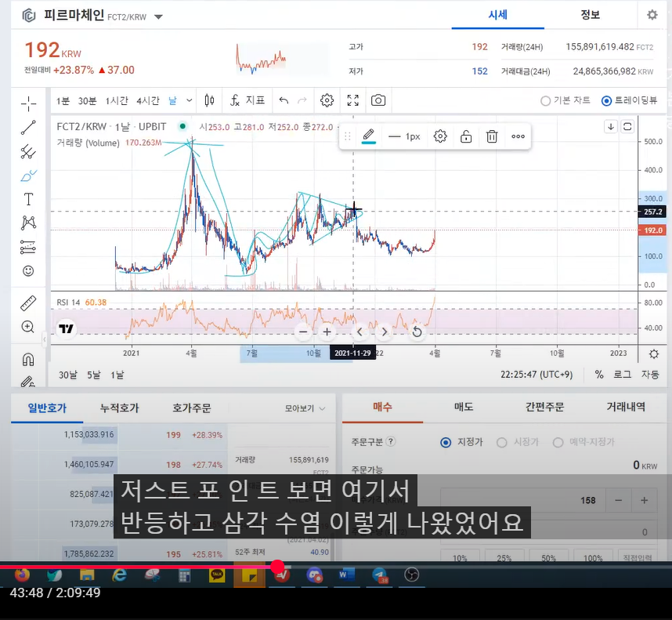The image size is (672, 620).
Task: Open the 누적호가 tab
Action: pyautogui.click(x=119, y=408)
